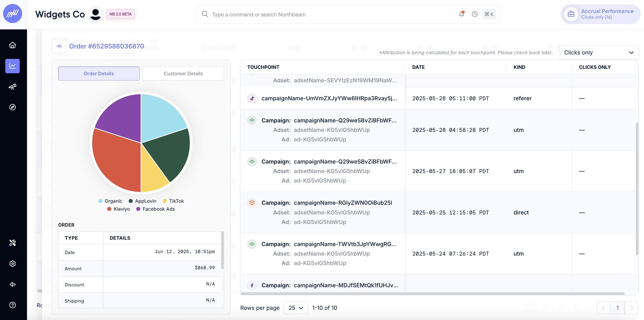The width and height of the screenshot is (644, 320).
Task: Switch to Customer Details tab
Action: (x=183, y=73)
